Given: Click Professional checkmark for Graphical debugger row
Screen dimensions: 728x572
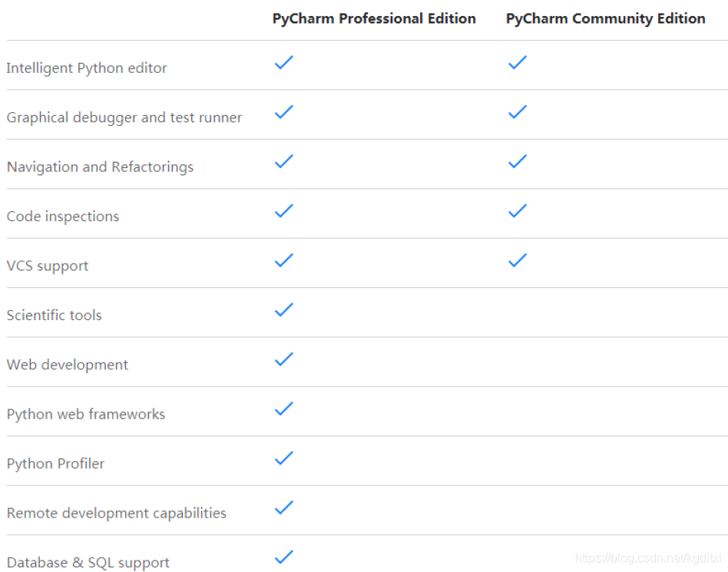Looking at the screenshot, I should [284, 112].
